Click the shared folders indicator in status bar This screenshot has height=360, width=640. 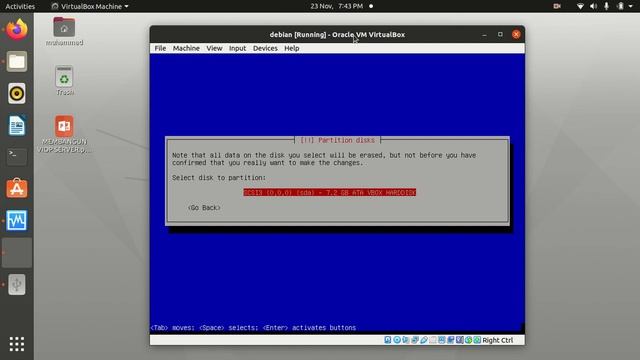pyautogui.click(x=433, y=340)
